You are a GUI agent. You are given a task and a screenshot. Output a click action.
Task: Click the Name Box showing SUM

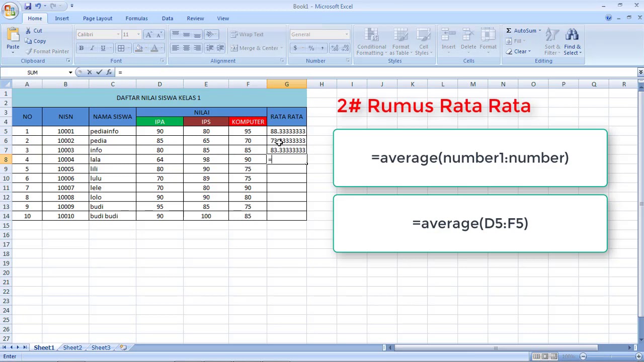[x=34, y=72]
